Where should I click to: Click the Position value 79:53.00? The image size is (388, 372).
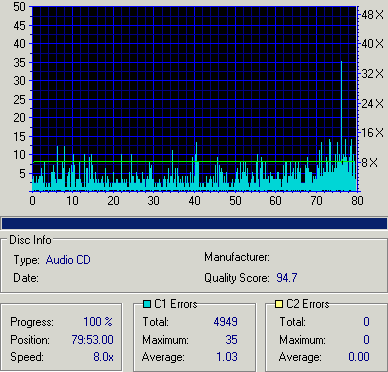click(92, 340)
